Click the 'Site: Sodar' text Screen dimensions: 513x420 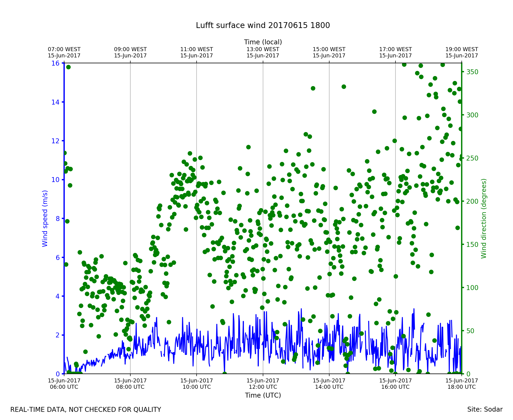coord(485,409)
